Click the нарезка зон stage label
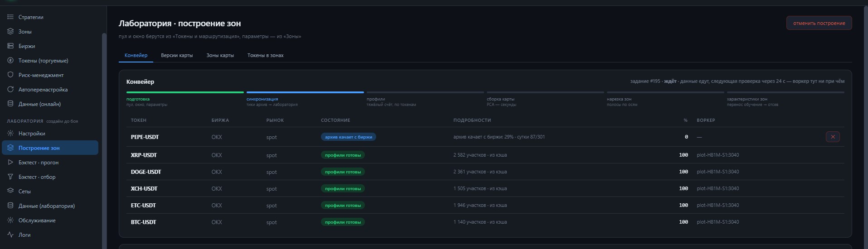Screen dimensions: 868x249 (x=619, y=99)
